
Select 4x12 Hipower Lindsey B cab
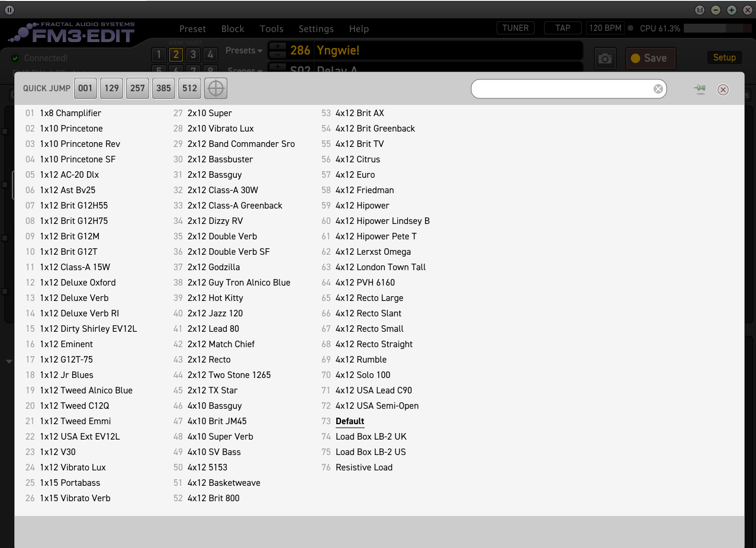382,221
